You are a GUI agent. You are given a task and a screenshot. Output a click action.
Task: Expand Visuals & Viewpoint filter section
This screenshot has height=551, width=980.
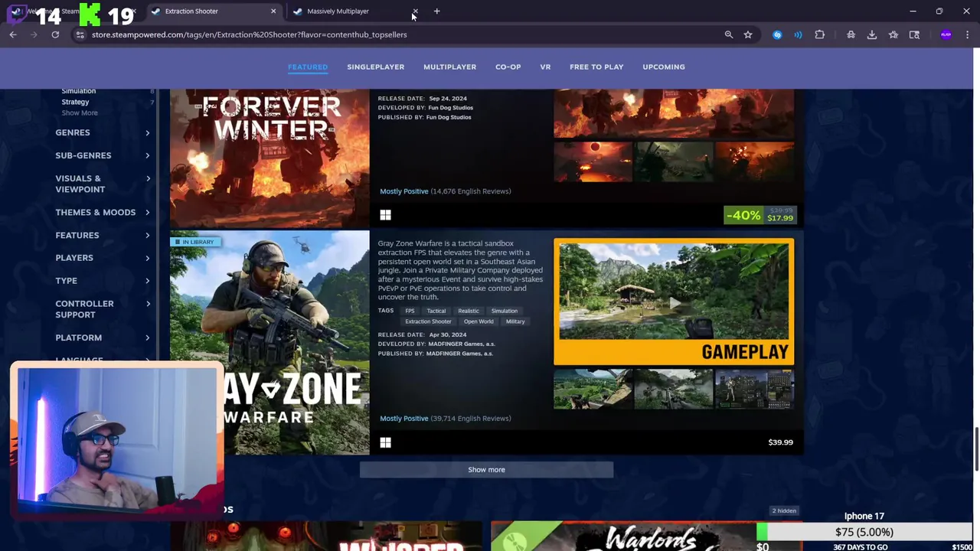103,184
